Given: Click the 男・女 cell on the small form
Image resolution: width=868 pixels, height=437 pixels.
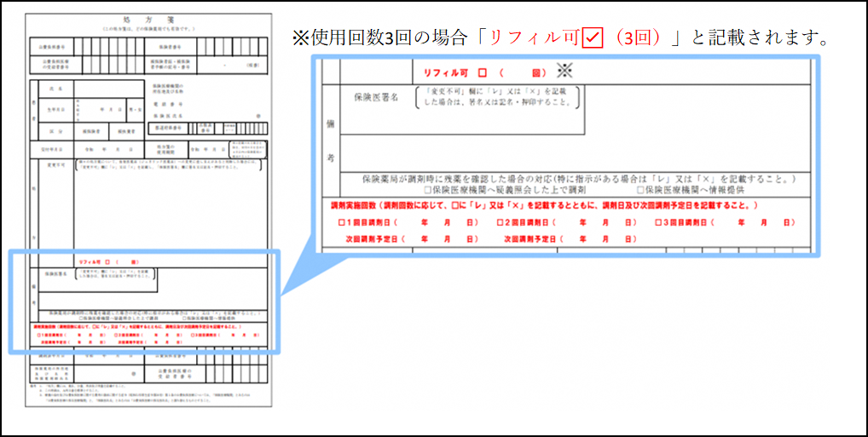Looking at the screenshot, I should [136, 110].
